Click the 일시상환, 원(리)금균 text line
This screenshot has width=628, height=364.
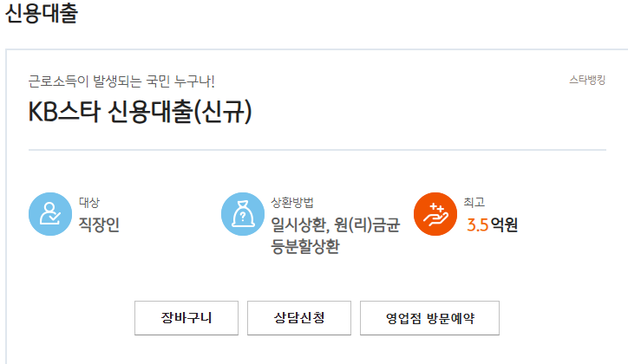[x=335, y=225]
